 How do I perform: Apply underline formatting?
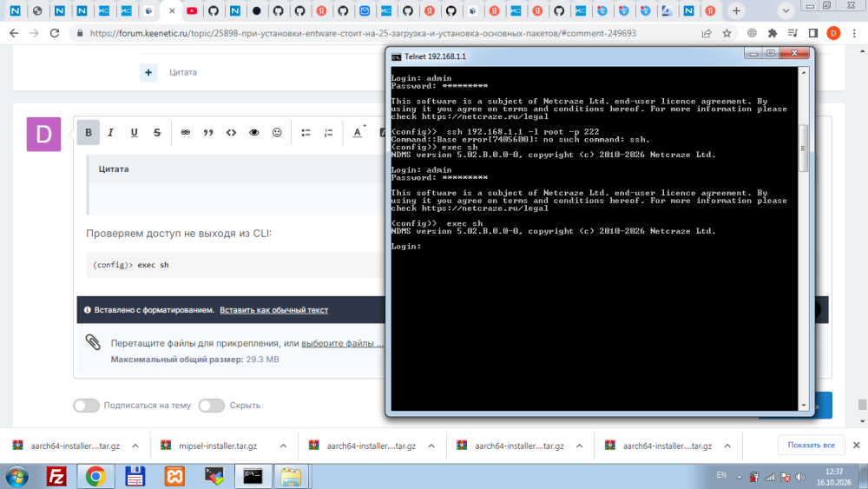click(134, 132)
